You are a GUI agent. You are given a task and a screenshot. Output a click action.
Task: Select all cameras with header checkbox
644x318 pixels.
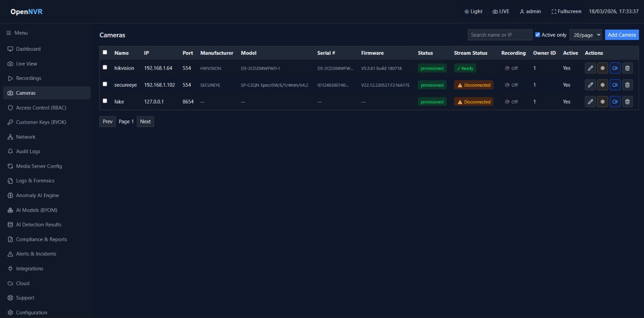(105, 52)
